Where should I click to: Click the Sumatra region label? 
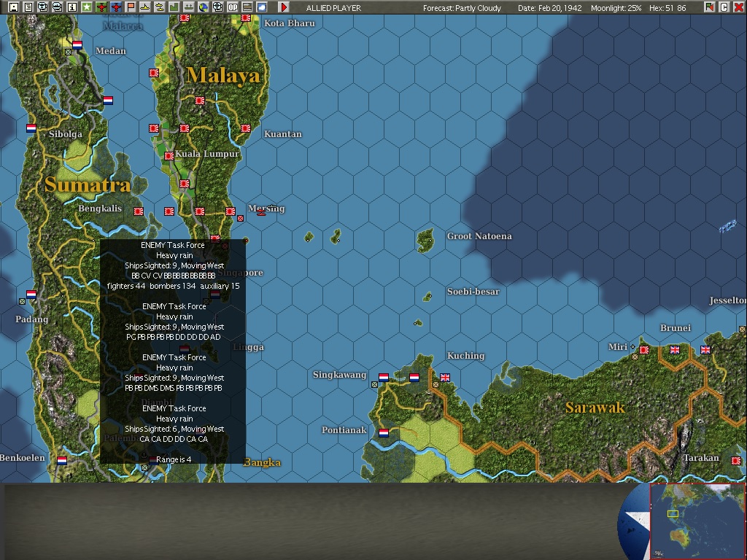(88, 184)
